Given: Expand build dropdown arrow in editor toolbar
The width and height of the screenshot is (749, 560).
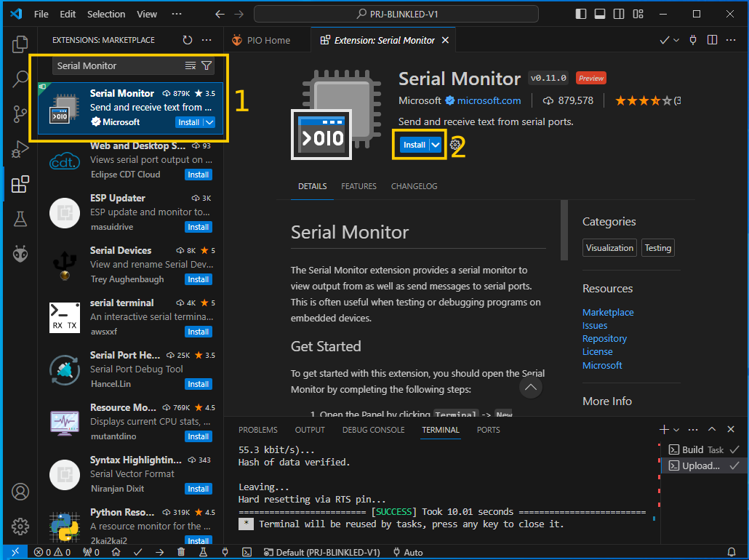Looking at the screenshot, I should (676, 41).
